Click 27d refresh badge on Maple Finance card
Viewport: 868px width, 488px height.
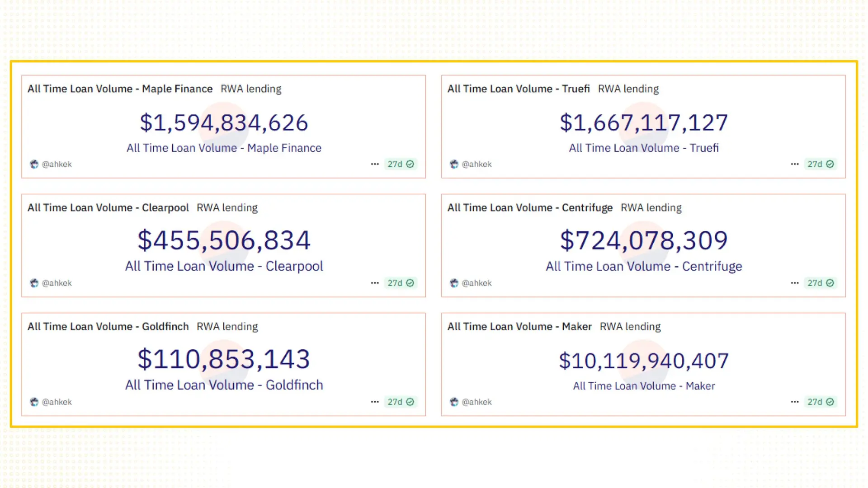(x=401, y=164)
